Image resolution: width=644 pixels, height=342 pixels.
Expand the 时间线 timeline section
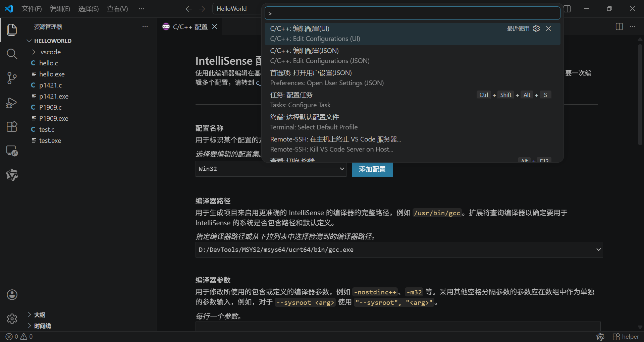pyautogui.click(x=30, y=326)
